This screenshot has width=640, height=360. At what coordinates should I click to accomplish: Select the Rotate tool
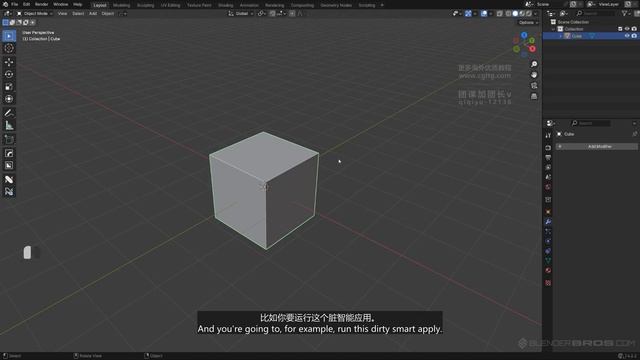9,74
